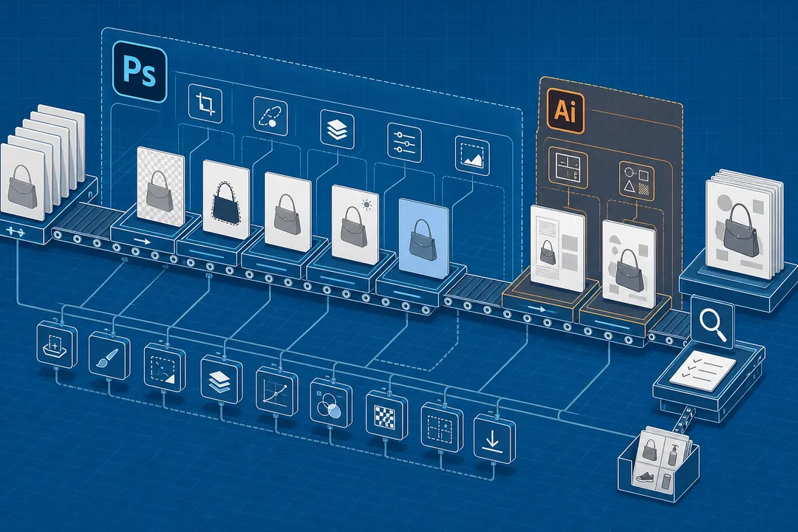798x532 pixels.
Task: Click the shapes icon in Illustrator panel
Action: coord(637,181)
